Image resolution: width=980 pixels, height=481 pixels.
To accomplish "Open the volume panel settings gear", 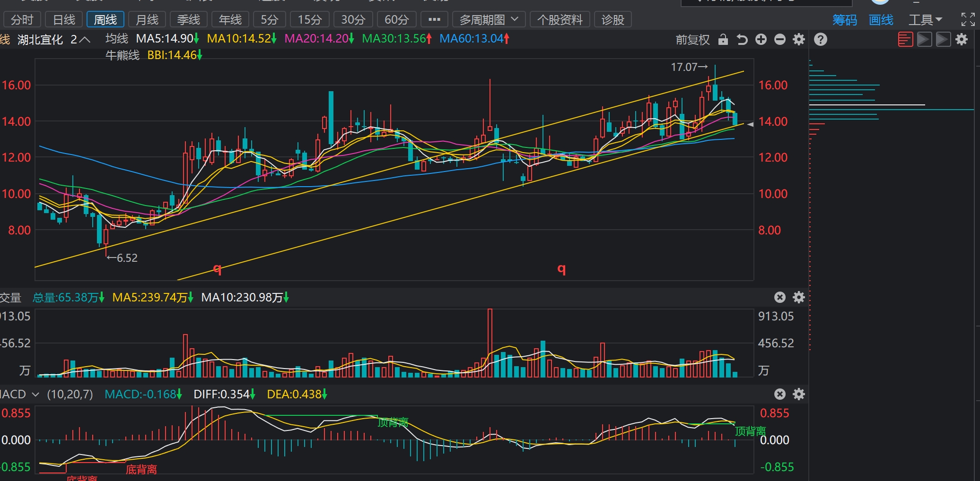I will click(799, 297).
